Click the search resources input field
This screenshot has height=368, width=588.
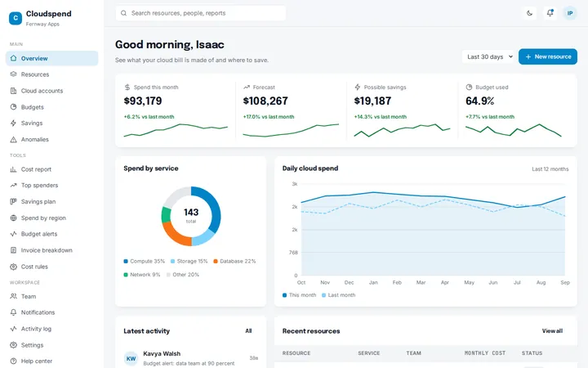coord(201,13)
